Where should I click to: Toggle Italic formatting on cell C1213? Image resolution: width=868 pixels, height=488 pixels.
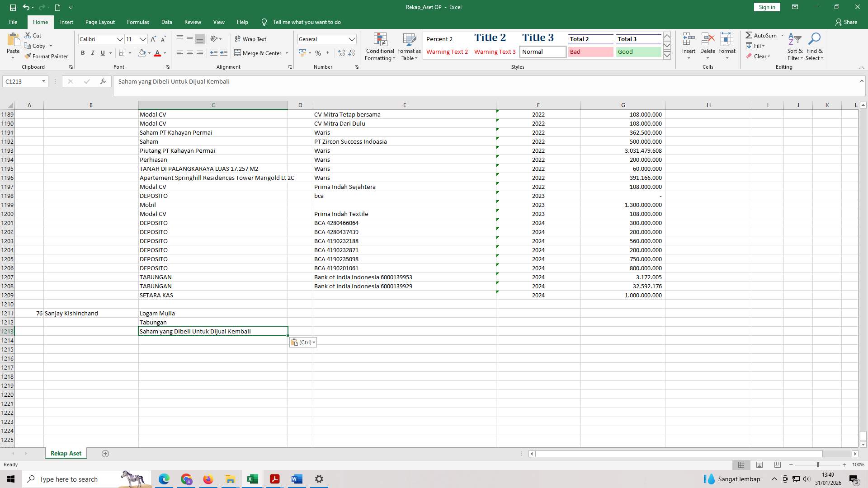93,53
